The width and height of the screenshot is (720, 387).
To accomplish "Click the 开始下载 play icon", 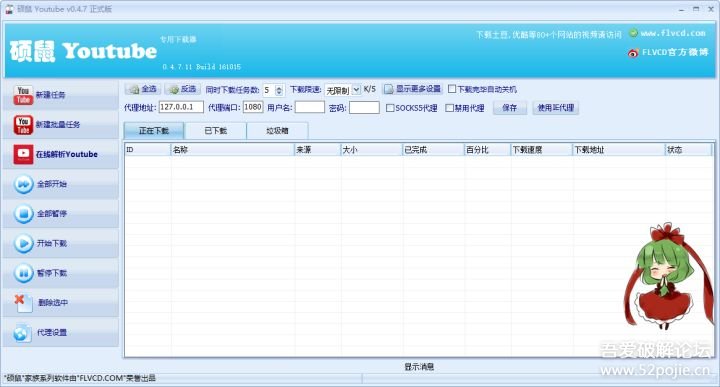I will 23,243.
